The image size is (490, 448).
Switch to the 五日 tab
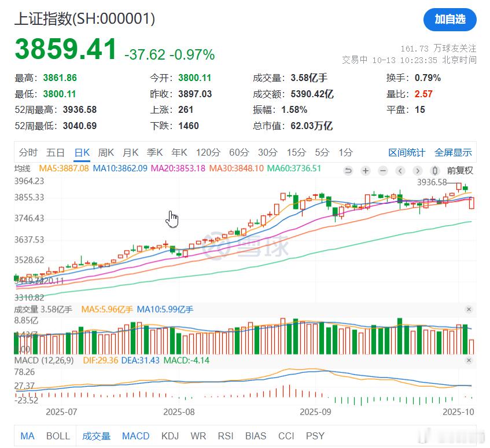pyautogui.click(x=56, y=153)
